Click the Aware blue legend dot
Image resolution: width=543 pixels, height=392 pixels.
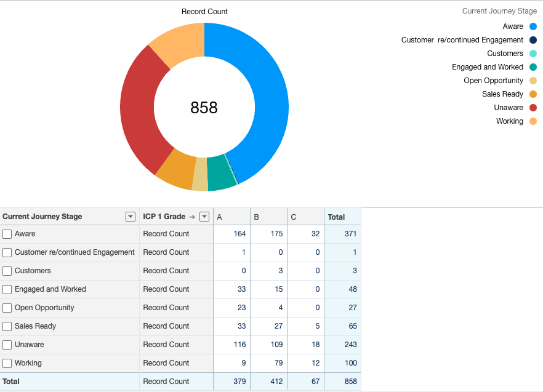(533, 26)
